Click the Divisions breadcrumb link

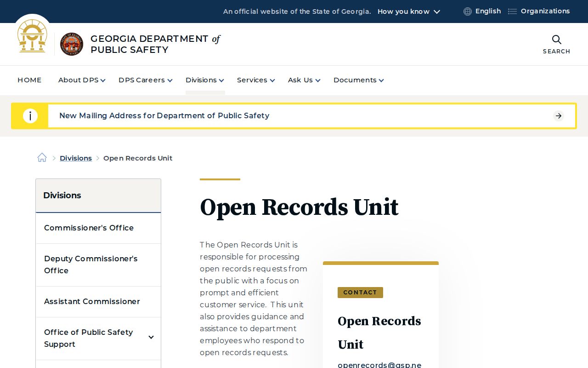point(76,158)
